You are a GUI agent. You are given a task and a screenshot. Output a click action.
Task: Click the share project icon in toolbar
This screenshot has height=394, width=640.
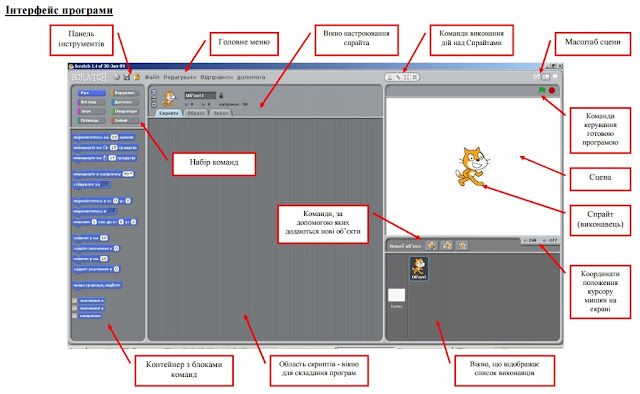[136, 77]
